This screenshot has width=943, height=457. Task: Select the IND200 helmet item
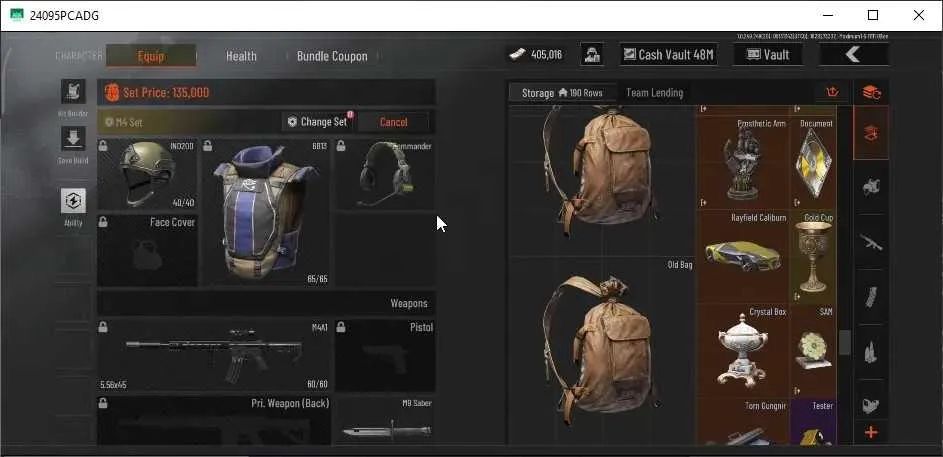pyautogui.click(x=147, y=174)
